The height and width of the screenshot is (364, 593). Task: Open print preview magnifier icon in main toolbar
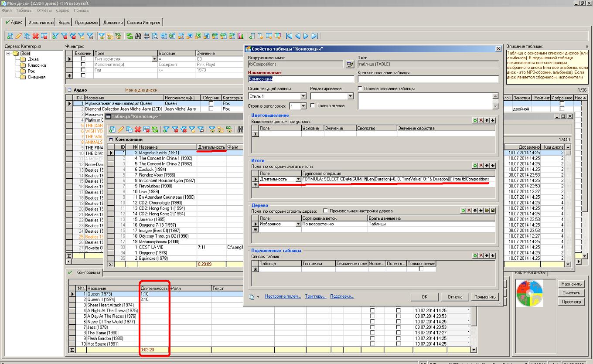point(155,36)
